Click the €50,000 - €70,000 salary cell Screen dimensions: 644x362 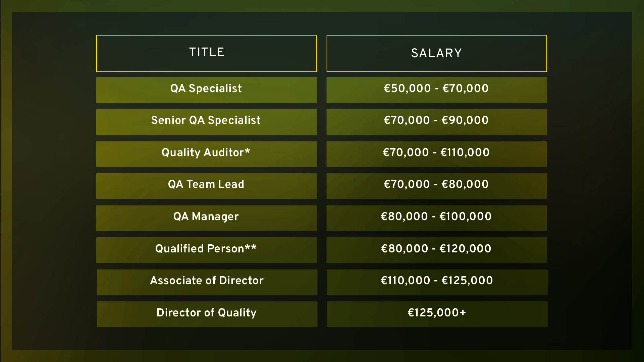437,90
